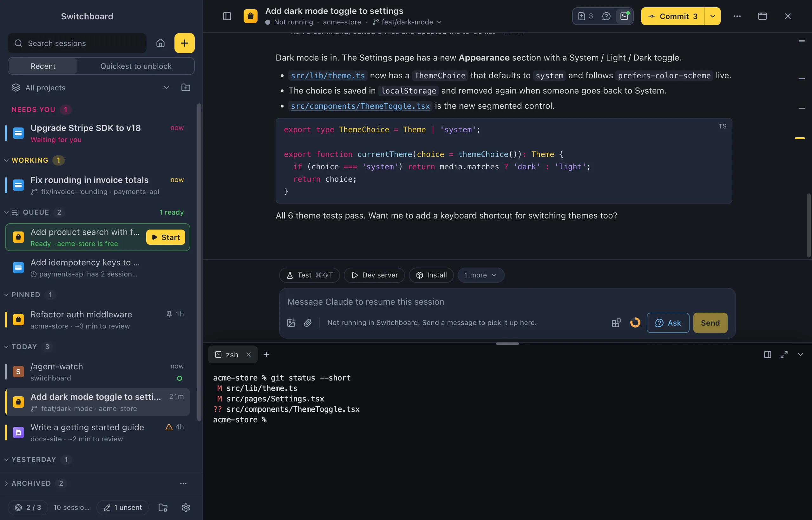This screenshot has height=520, width=812.
Task: Open the window layout icon in header
Action: tap(762, 16)
